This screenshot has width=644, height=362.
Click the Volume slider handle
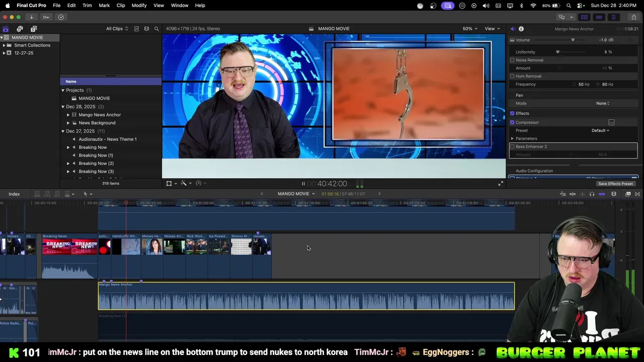573,40
